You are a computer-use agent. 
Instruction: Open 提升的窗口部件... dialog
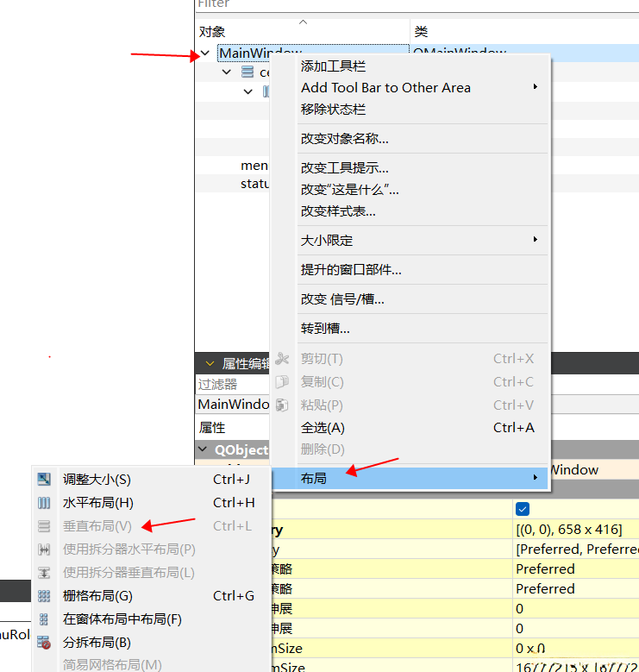coord(351,269)
